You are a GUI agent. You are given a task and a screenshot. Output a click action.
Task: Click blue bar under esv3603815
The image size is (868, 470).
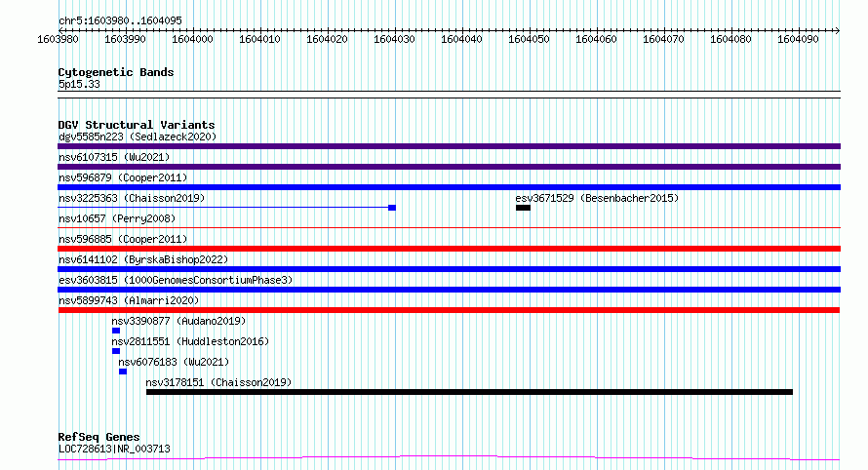(x=449, y=290)
